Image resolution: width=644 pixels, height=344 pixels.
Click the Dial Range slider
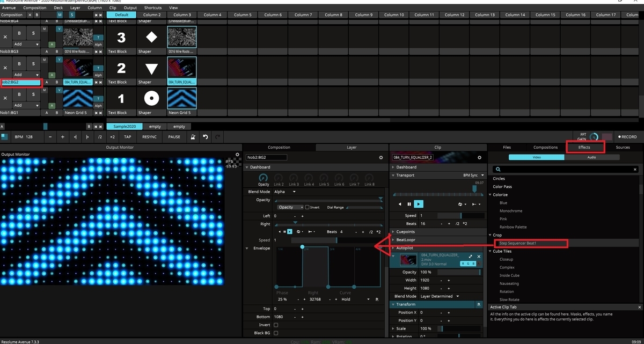(364, 207)
